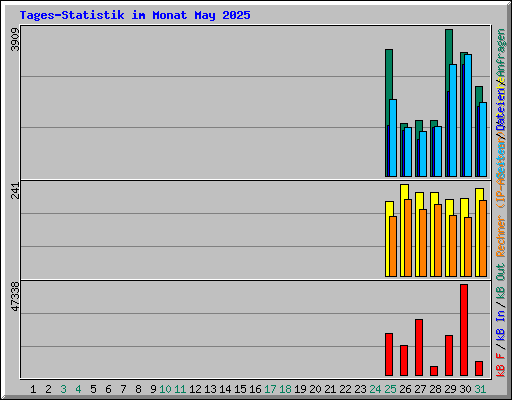Click the 47338 axis value

pos(15,296)
